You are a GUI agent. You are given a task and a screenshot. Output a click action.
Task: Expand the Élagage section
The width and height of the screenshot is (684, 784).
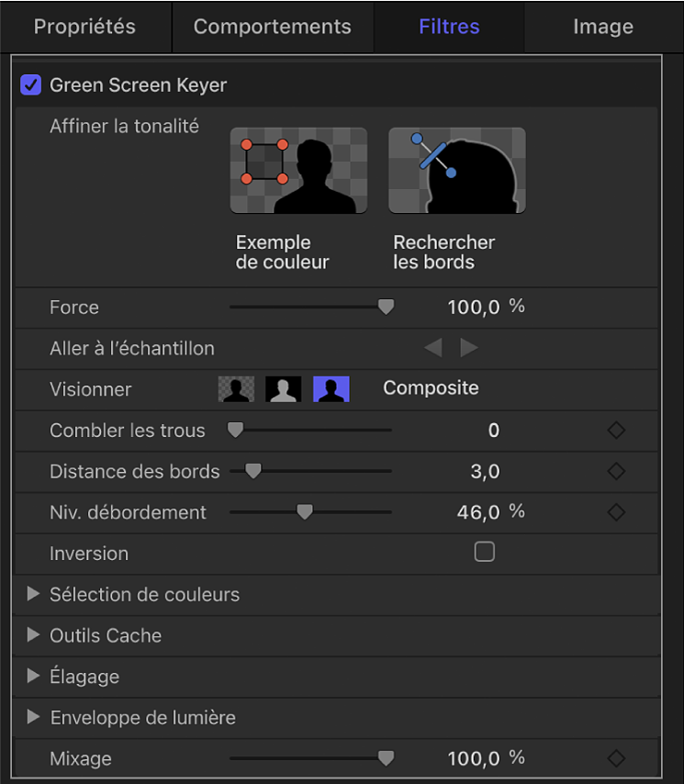click(34, 677)
